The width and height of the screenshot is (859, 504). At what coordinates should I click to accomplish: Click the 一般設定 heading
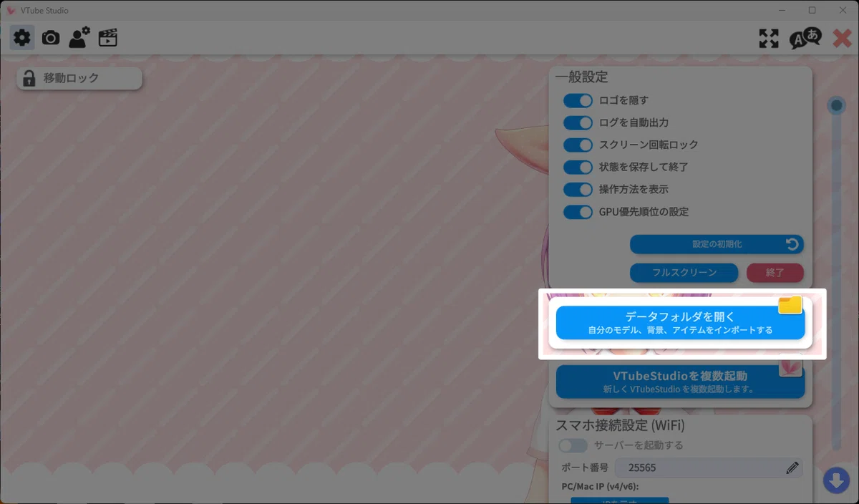pos(581,77)
